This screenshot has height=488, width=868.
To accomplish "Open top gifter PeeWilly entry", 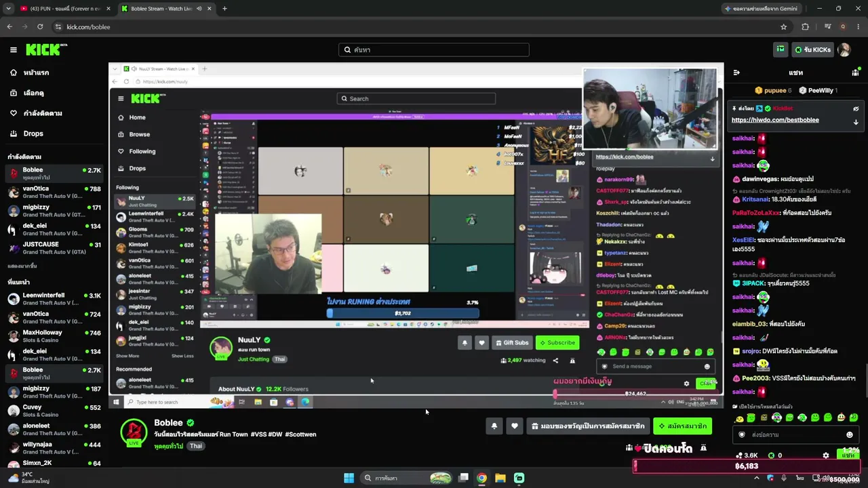I will point(818,90).
